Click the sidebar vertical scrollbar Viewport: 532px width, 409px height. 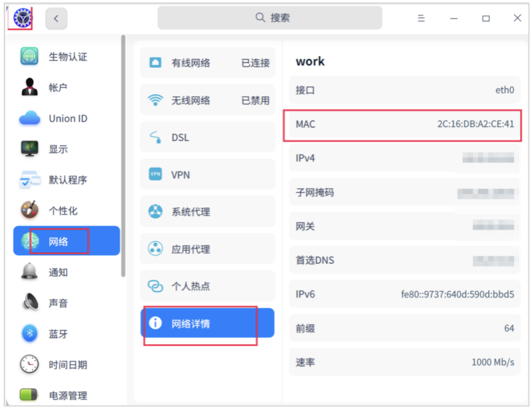pos(123,153)
